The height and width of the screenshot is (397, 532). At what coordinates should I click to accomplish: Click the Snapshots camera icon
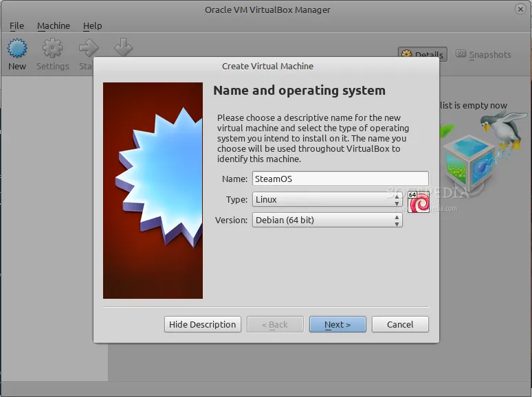[461, 54]
